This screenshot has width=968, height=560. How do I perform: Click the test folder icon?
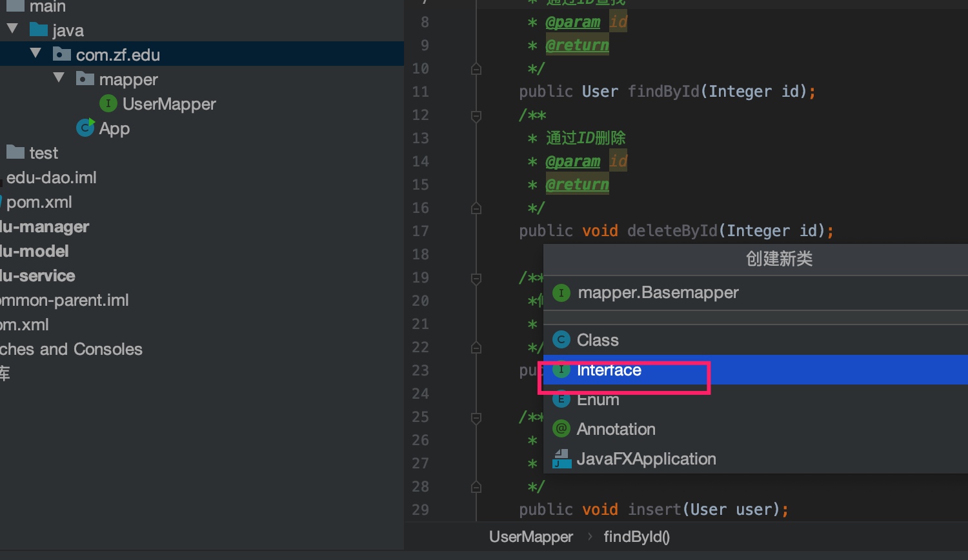point(15,152)
